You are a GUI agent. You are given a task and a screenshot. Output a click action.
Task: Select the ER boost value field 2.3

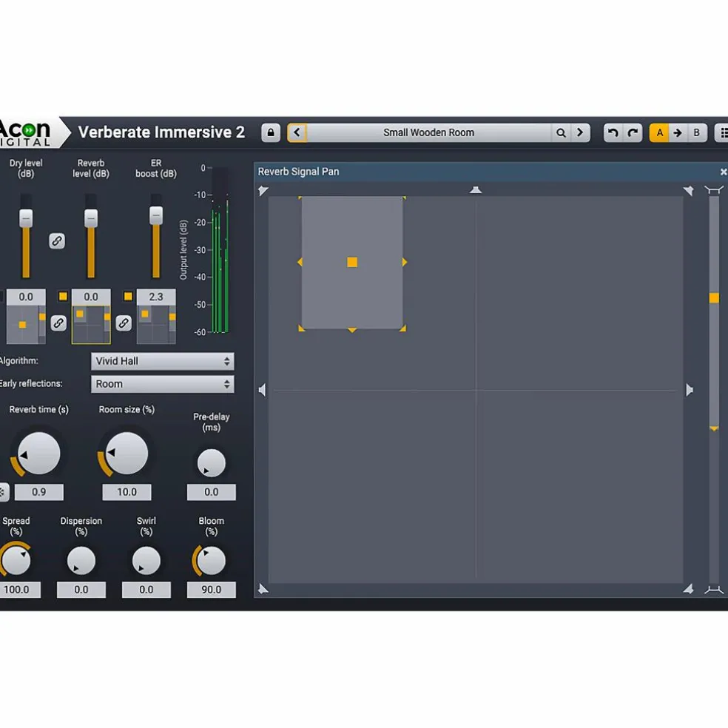[156, 297]
